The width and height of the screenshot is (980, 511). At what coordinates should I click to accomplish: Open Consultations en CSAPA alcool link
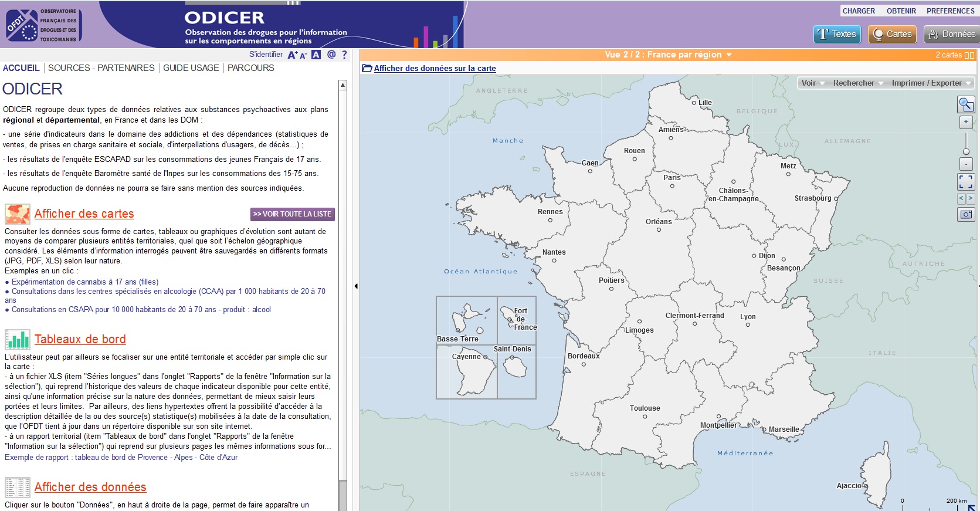141,310
